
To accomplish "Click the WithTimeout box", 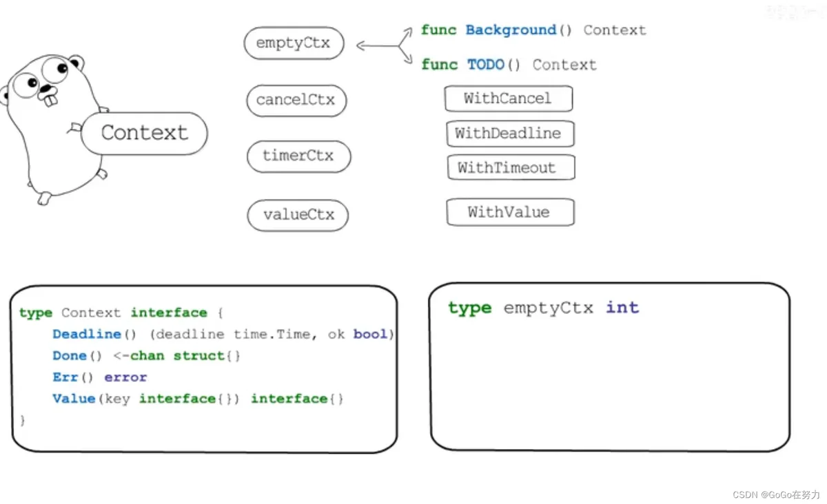I will tap(507, 168).
